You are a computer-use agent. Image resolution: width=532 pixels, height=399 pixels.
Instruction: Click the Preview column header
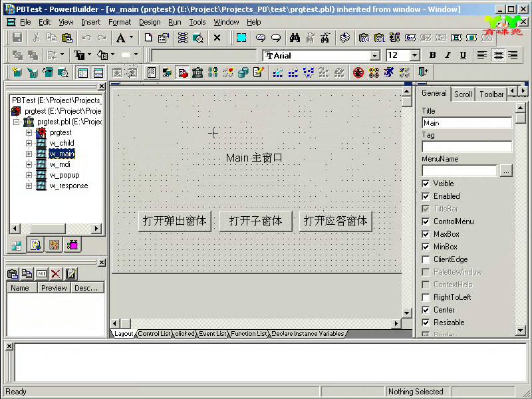tap(54, 288)
